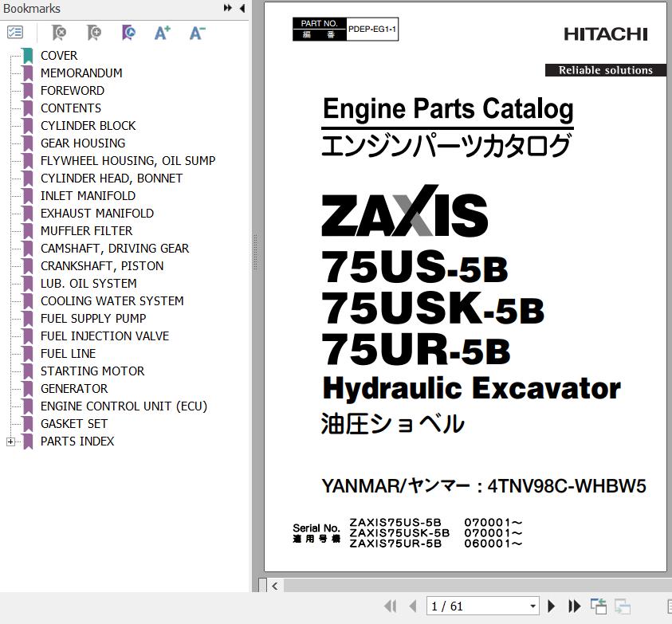Select the PARTS INDEX bookmark

click(x=77, y=442)
